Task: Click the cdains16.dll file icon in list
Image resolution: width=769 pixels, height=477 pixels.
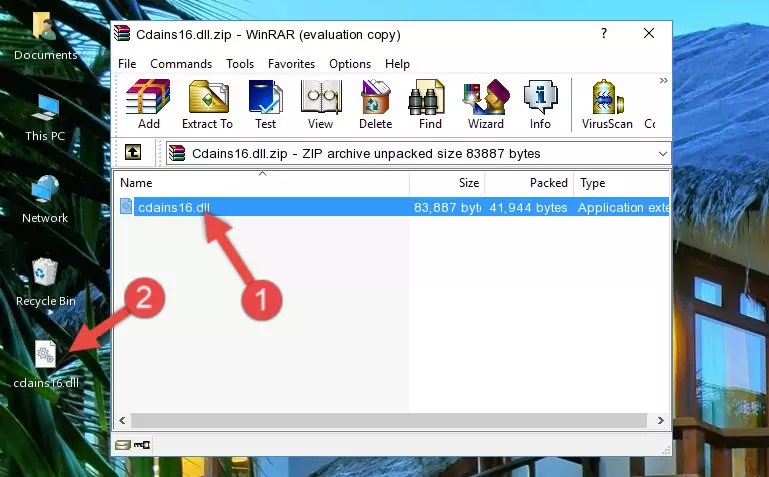Action: (x=126, y=206)
